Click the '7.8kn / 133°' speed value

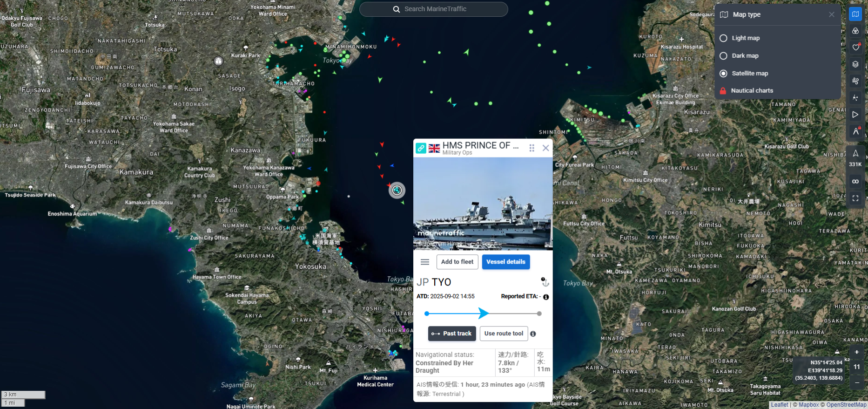pos(508,367)
